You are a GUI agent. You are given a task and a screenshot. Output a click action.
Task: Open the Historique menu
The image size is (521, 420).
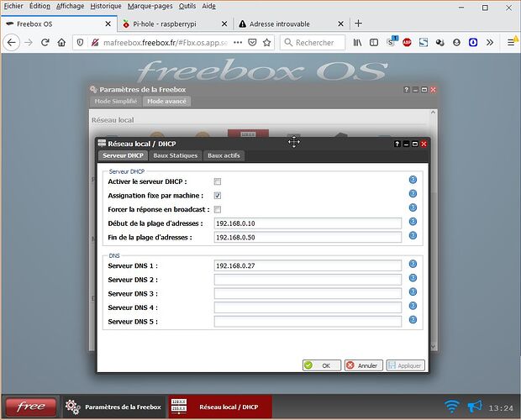tap(106, 6)
